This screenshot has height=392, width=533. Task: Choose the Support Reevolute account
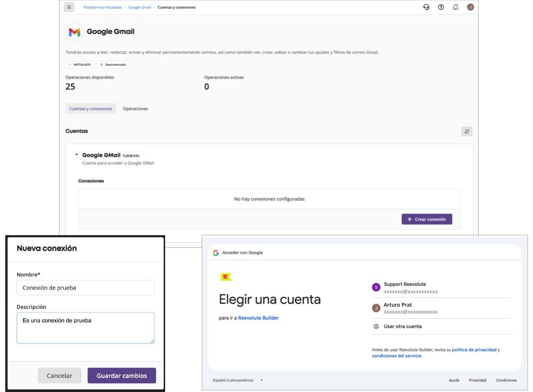pos(441,287)
